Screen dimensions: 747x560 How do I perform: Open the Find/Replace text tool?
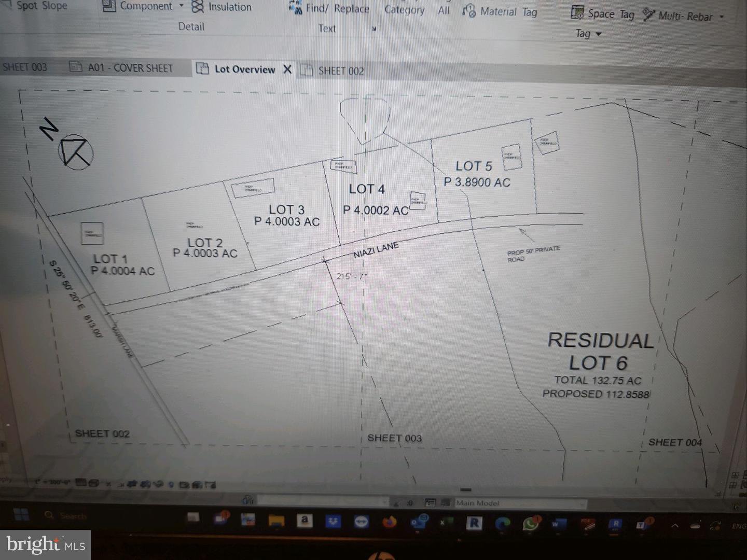click(330, 8)
